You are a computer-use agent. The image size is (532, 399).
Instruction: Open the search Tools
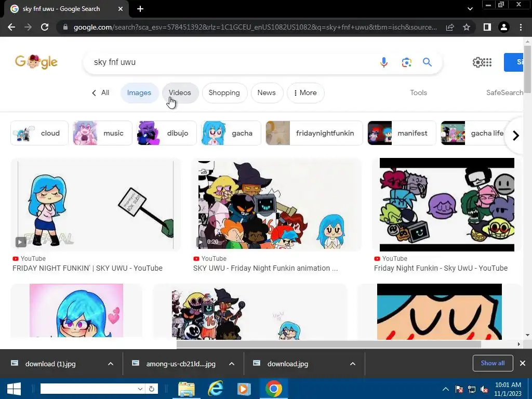tap(418, 92)
